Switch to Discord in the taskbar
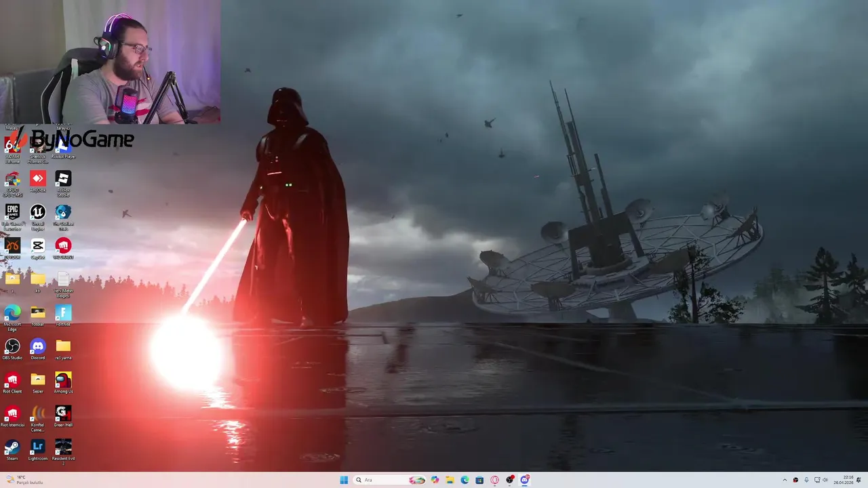This screenshot has width=868, height=488. [525, 480]
